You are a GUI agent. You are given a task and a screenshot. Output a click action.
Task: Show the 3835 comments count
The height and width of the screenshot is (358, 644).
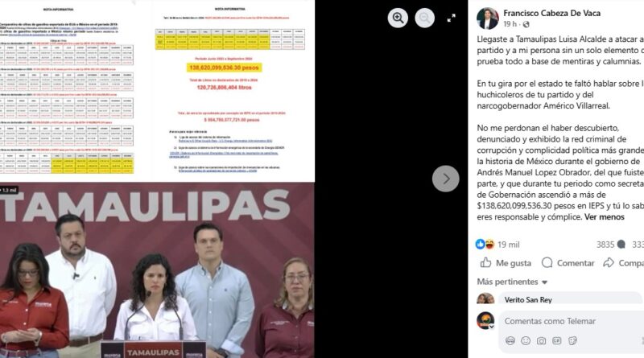[611, 245]
